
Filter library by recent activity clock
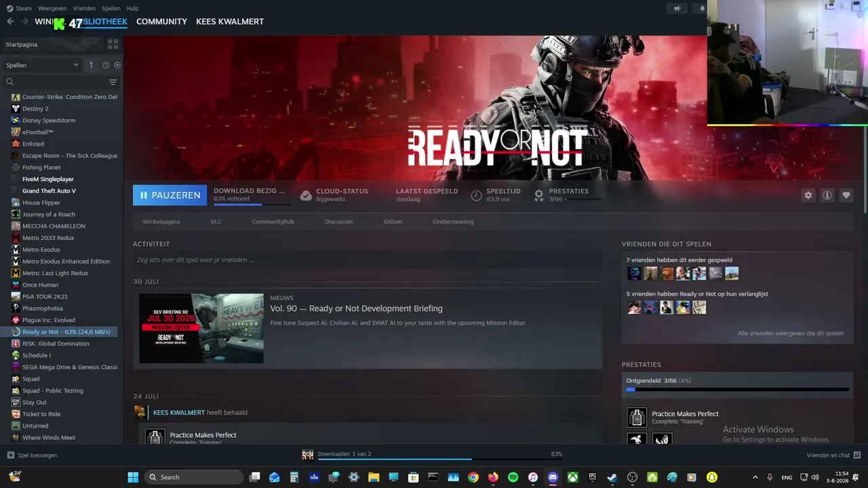pos(106,65)
